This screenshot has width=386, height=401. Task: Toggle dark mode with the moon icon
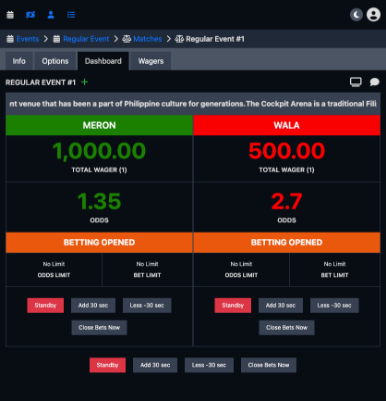pos(356,15)
